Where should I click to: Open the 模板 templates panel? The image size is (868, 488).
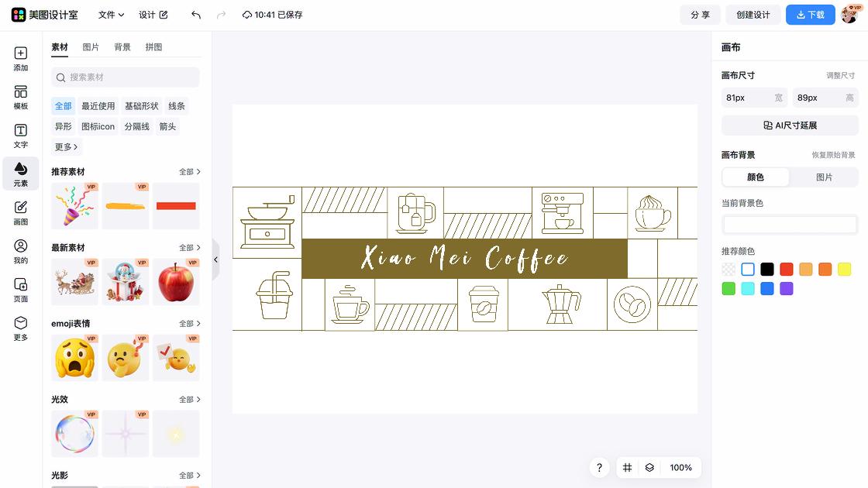pyautogui.click(x=21, y=98)
